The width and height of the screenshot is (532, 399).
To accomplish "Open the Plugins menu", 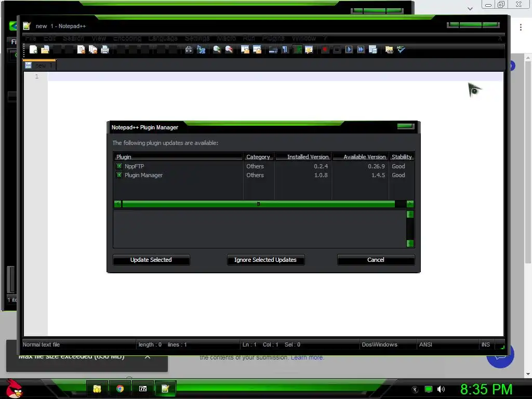I will 273,38.
